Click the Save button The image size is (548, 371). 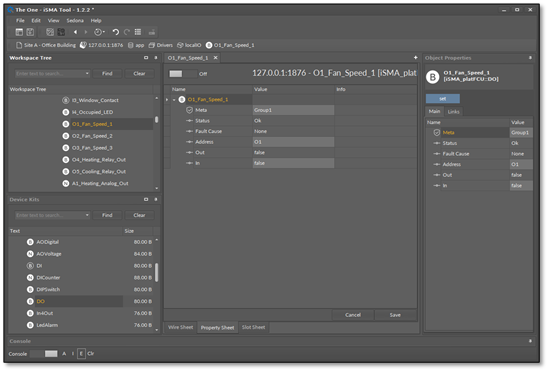click(x=395, y=315)
